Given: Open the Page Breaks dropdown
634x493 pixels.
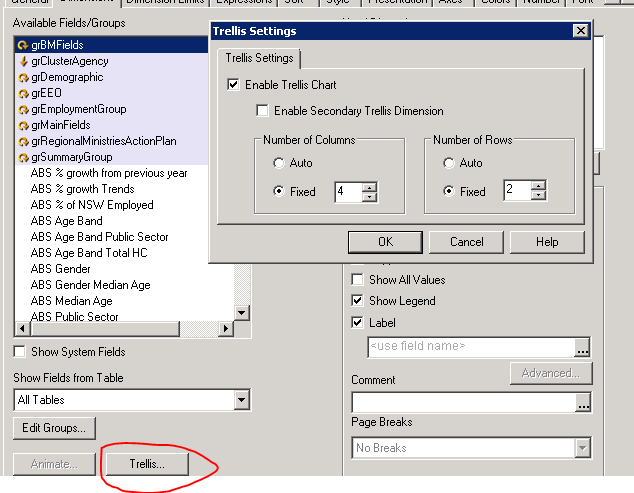Looking at the screenshot, I should coord(582,448).
